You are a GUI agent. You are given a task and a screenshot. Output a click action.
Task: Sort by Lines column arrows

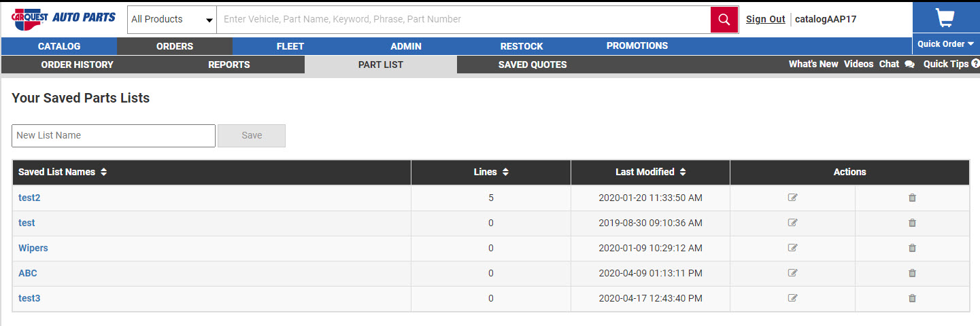[x=505, y=173]
